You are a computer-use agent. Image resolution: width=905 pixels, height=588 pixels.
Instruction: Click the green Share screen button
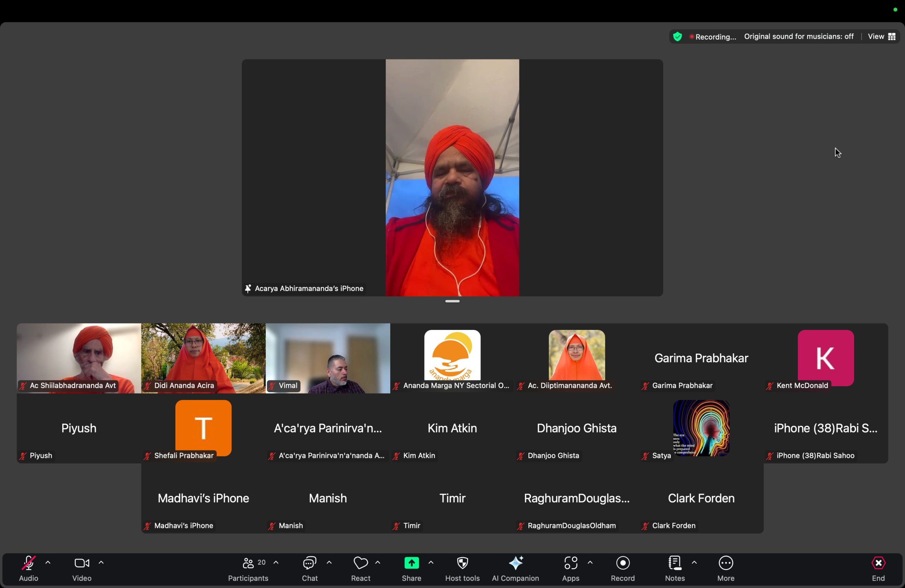(x=411, y=563)
